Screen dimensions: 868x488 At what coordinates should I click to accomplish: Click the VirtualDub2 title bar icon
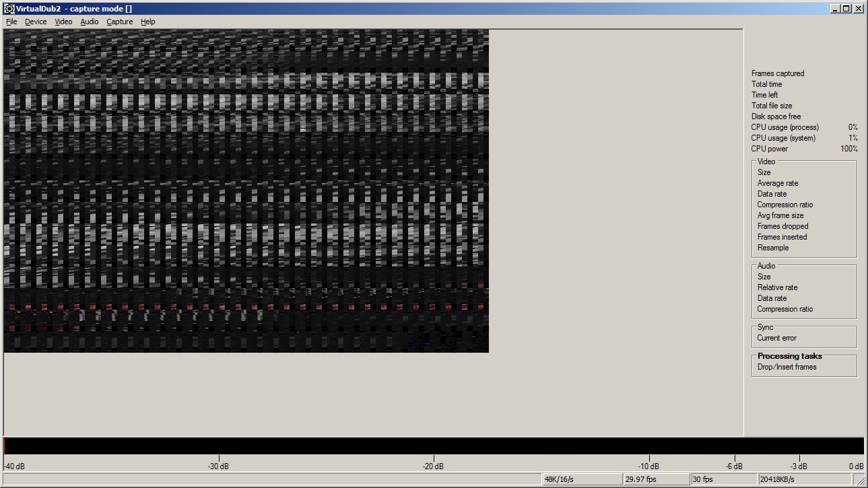(9, 9)
